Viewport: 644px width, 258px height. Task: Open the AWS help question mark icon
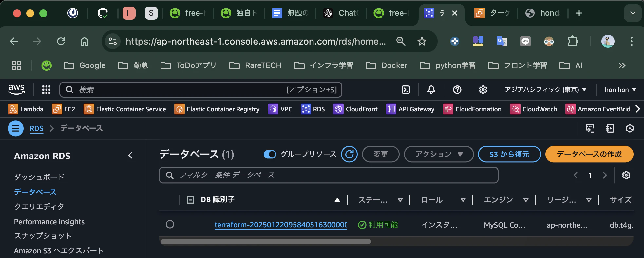tap(457, 90)
